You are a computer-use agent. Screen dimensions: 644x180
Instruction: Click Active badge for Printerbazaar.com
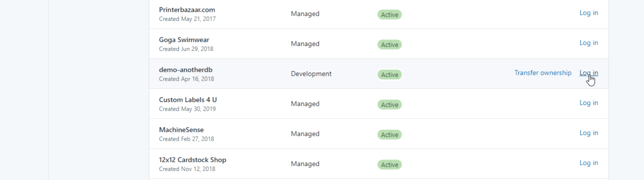tap(389, 15)
